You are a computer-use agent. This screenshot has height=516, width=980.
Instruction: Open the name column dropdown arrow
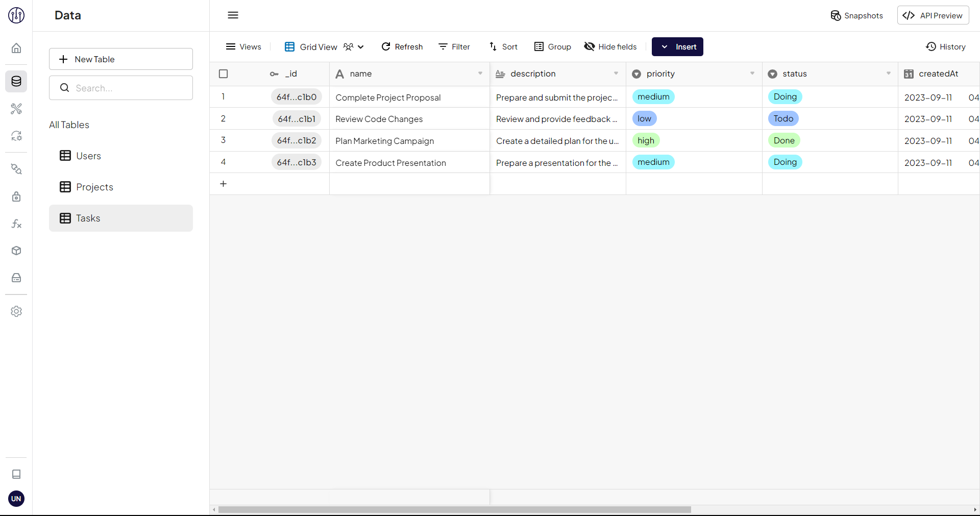tap(480, 74)
